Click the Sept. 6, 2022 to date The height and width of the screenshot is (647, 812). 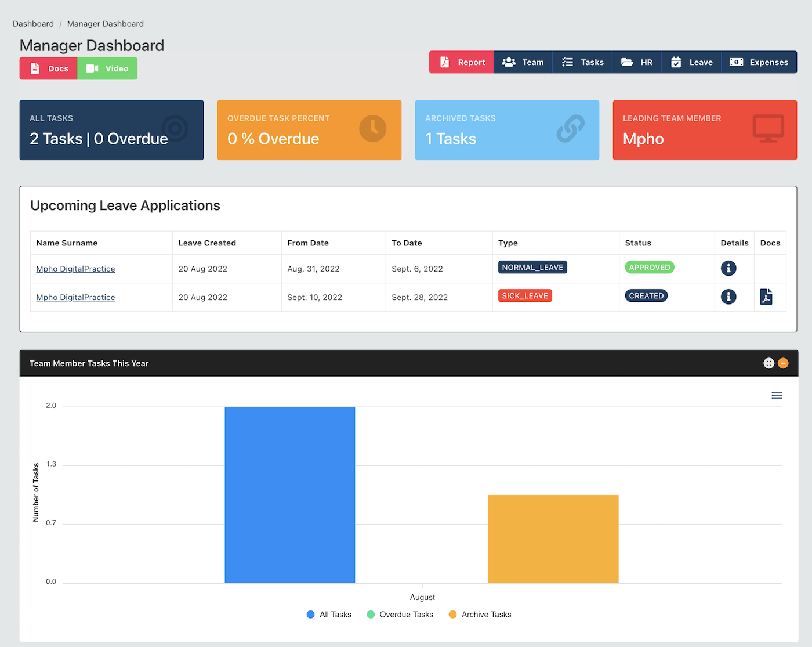pyautogui.click(x=417, y=269)
